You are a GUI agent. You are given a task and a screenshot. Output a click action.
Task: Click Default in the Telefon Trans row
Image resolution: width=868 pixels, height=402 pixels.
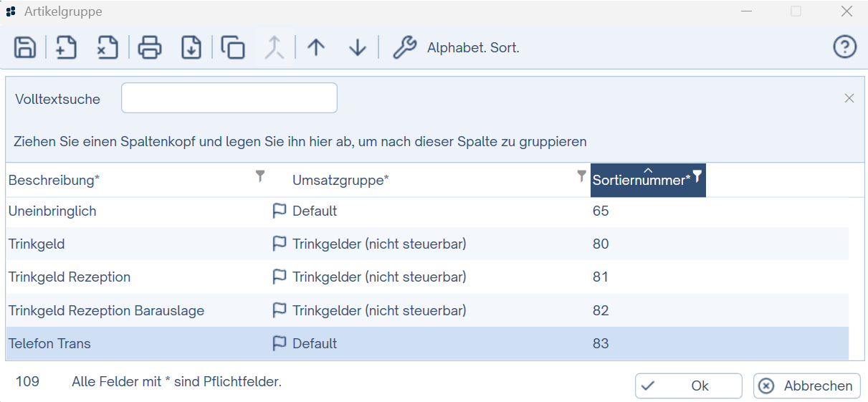pos(315,343)
